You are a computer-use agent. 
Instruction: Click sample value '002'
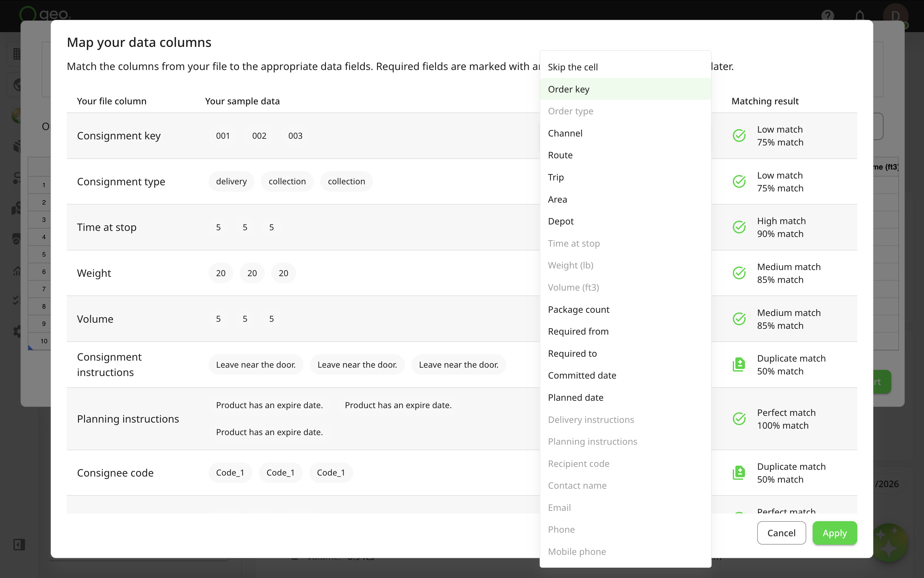click(259, 136)
